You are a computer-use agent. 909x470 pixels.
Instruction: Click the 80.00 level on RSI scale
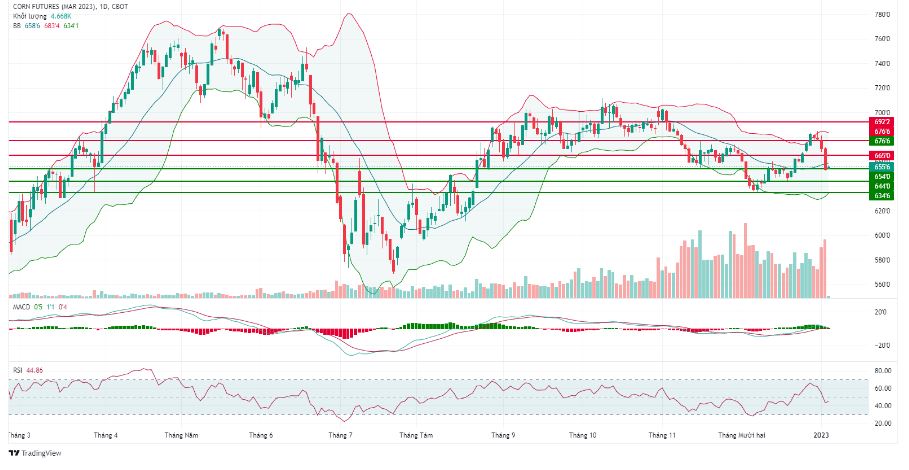pyautogui.click(x=883, y=371)
